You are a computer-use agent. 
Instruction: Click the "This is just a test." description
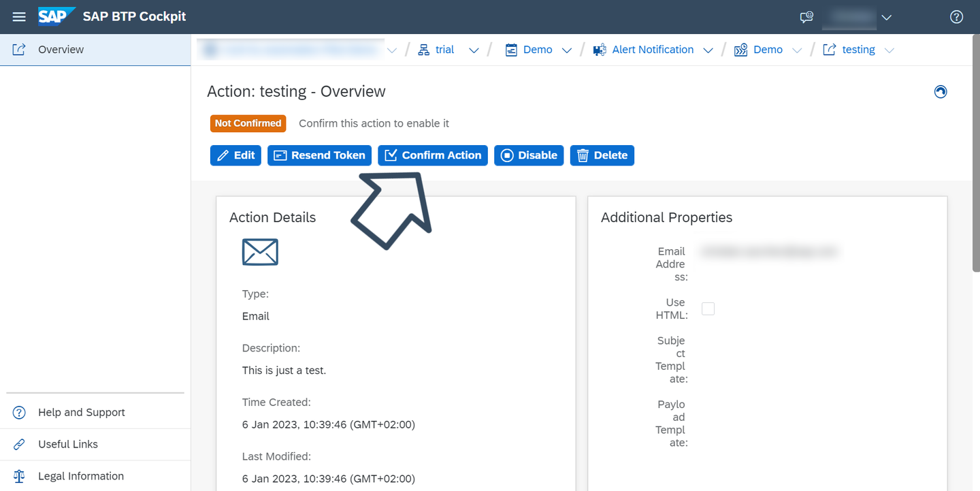click(284, 370)
